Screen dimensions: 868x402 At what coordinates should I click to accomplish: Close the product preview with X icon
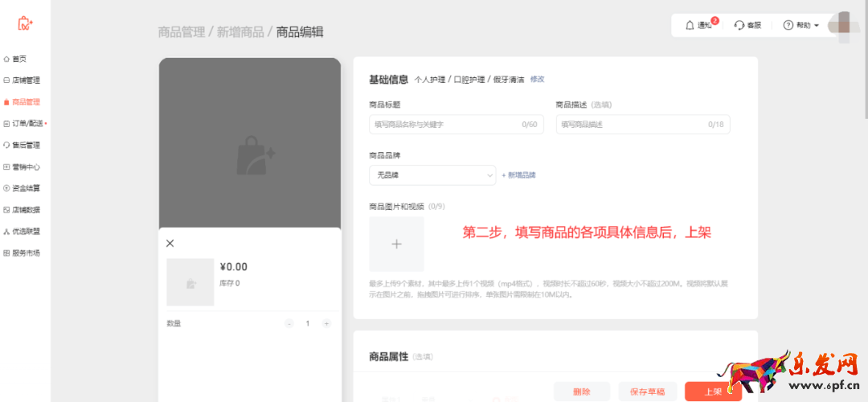pos(170,243)
